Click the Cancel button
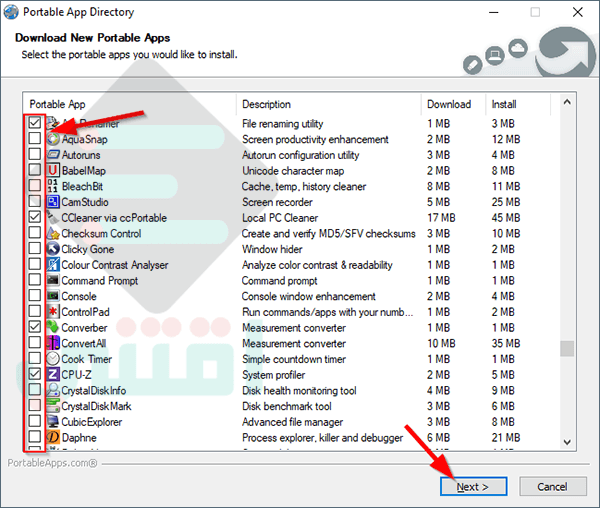 [553, 486]
